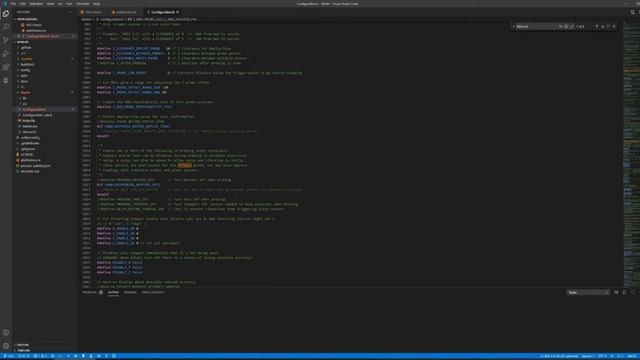
Task: Go to next match in find widget
Action: click(x=602, y=27)
